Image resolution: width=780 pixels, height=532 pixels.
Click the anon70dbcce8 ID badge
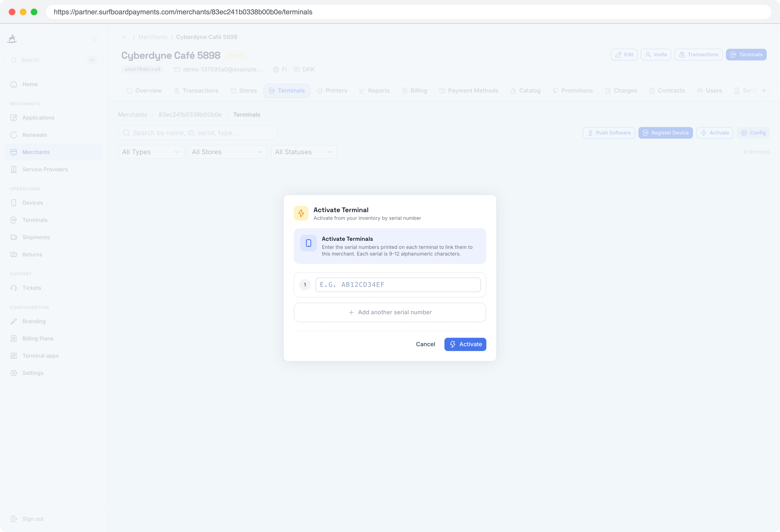(143, 70)
